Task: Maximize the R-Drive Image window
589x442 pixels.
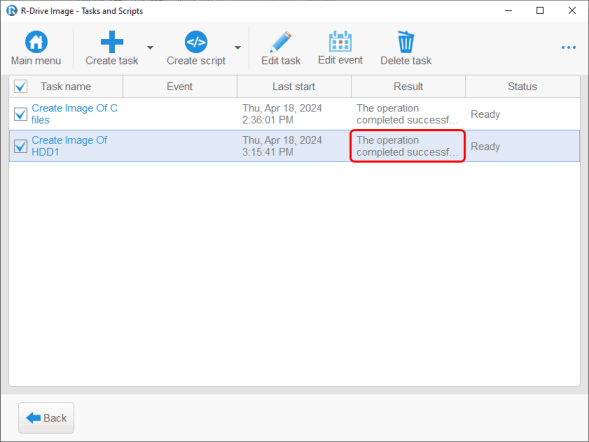Action: click(x=540, y=11)
